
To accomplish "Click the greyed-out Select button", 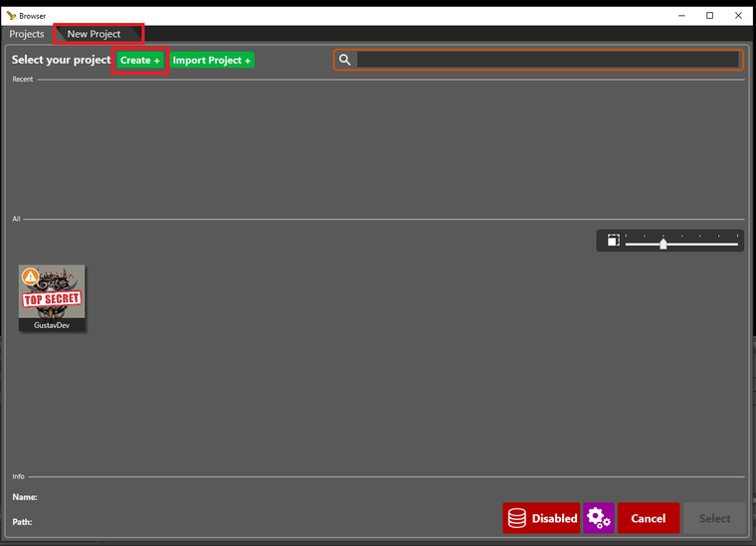I will click(714, 518).
